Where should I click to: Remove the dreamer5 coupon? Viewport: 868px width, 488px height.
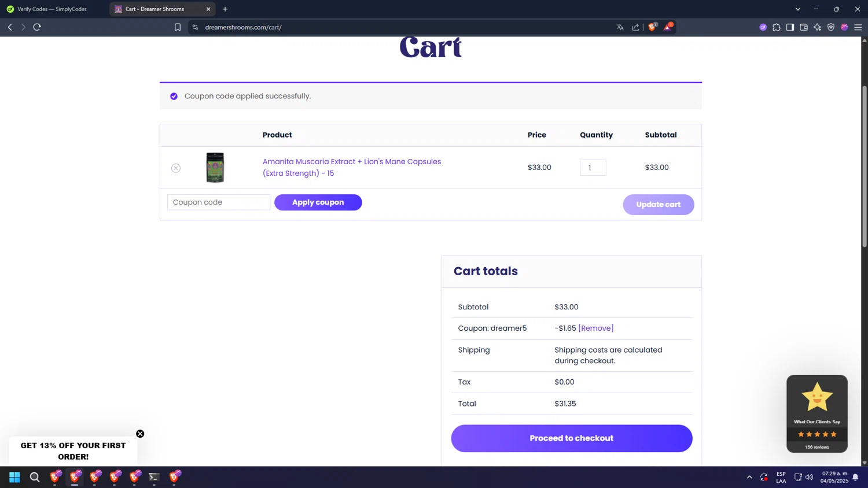pyautogui.click(x=596, y=328)
